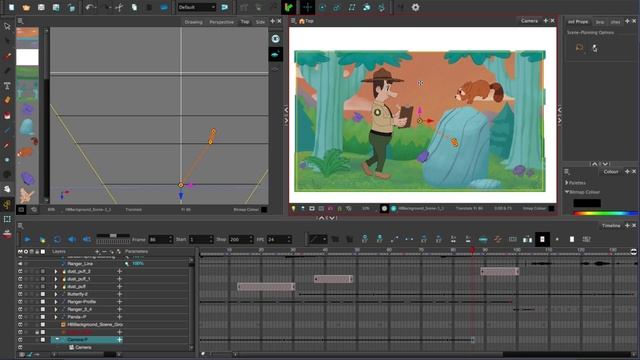Collapse the selected Camera-P peg layer
This screenshot has width=640, height=360.
click(x=57, y=340)
